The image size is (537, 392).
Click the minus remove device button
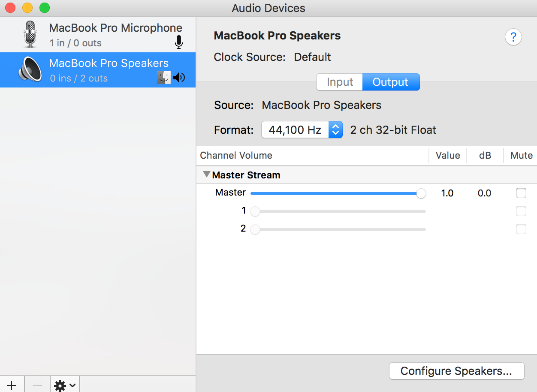[37, 385]
